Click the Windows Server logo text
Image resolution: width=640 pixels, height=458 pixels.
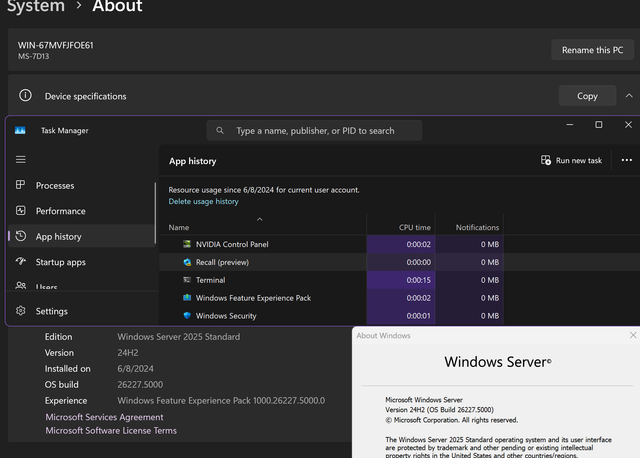tap(498, 362)
